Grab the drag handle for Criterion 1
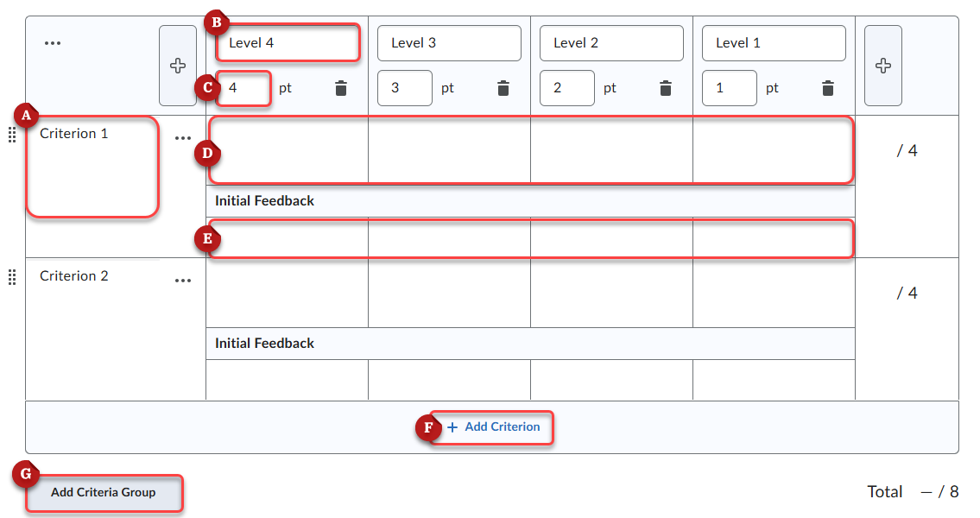Image resolution: width=980 pixels, height=518 pixels. pos(11,134)
